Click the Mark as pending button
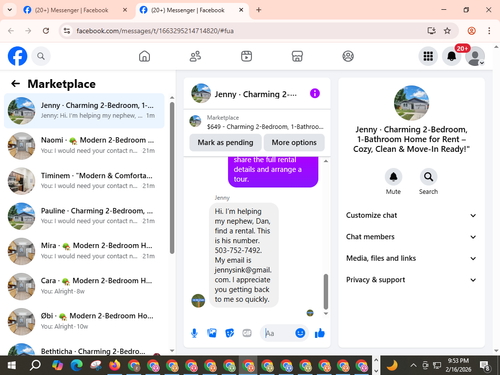This screenshot has width=500, height=375. 225,143
